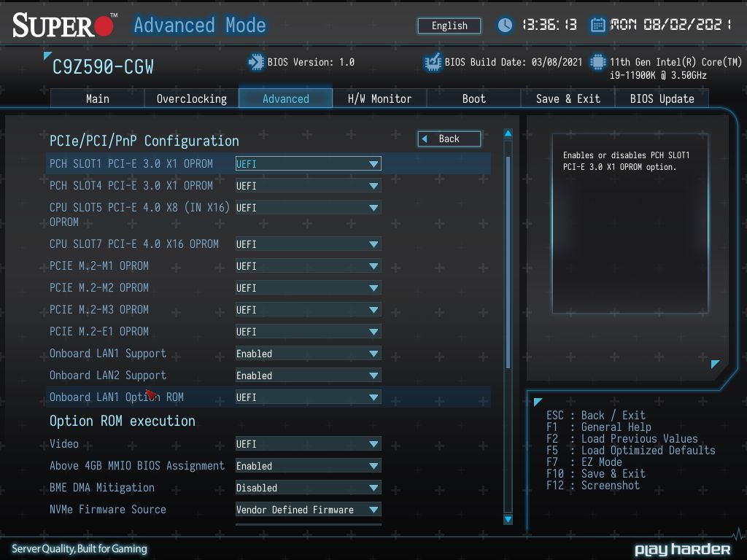This screenshot has height=560, width=747.
Task: Click the C9Z590-CGW board name
Action: (103, 67)
